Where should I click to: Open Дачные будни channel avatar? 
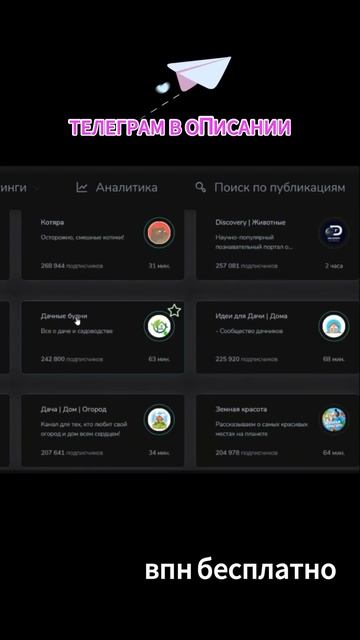(x=159, y=327)
